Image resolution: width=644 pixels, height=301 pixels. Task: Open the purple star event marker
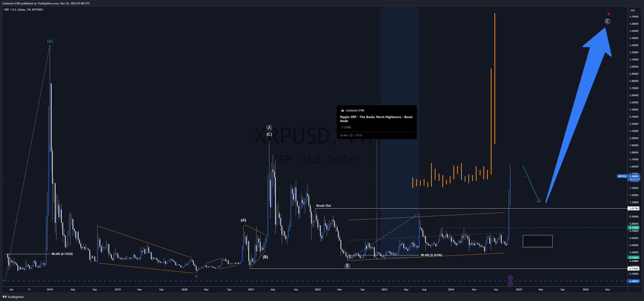point(510,278)
